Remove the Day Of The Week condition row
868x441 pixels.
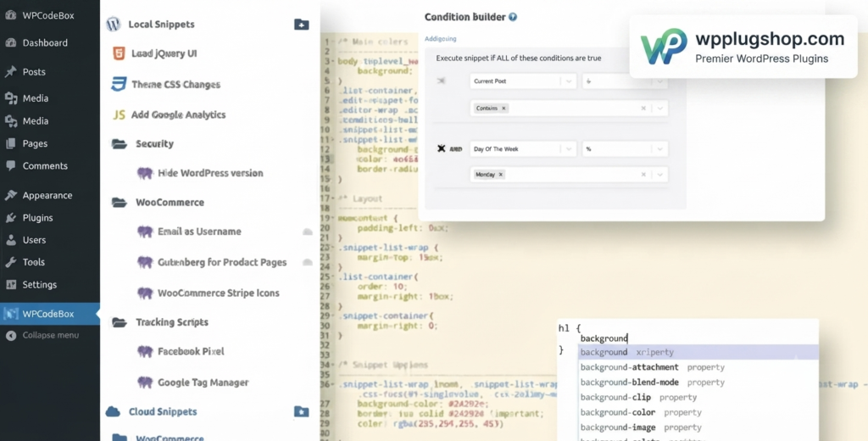point(441,148)
